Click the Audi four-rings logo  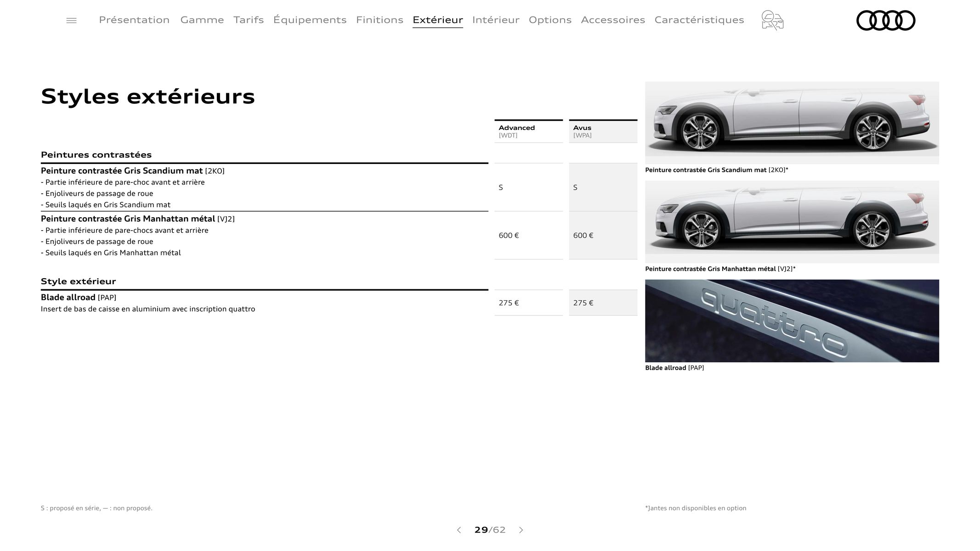pos(886,21)
